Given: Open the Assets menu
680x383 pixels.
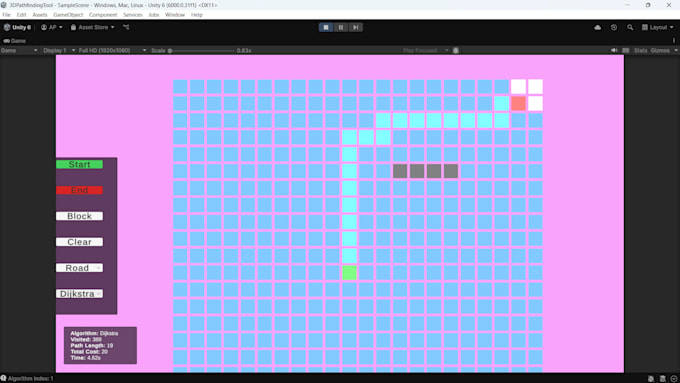Looking at the screenshot, I should tap(40, 15).
